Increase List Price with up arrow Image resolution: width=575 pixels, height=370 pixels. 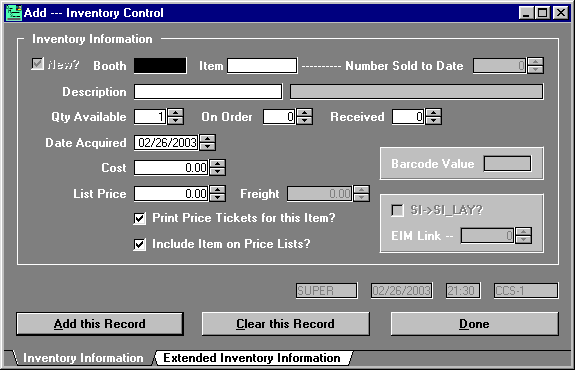[217, 190]
